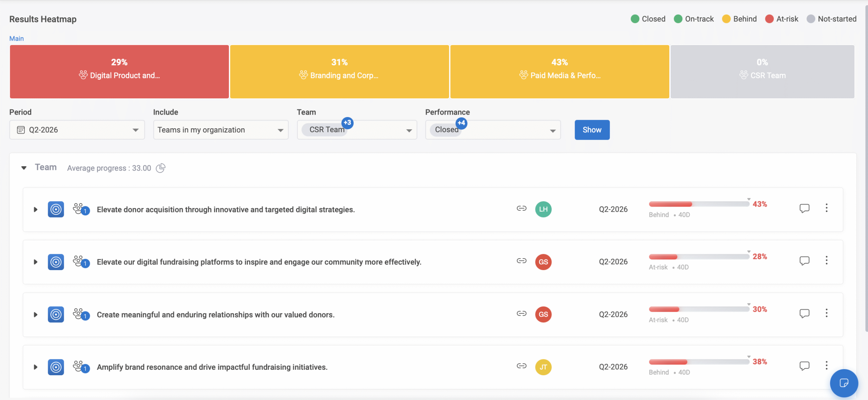Select the Paid Media & Perfo 43% heatmap tile
Image resolution: width=868 pixels, height=400 pixels.
point(559,72)
